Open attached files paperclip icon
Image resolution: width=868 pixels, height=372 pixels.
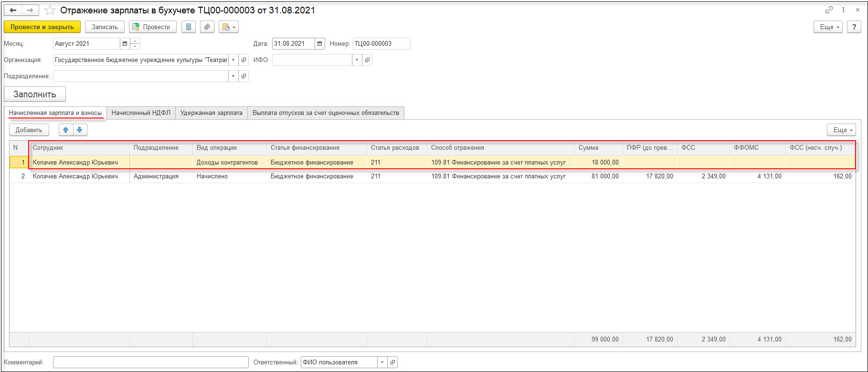pos(207,27)
